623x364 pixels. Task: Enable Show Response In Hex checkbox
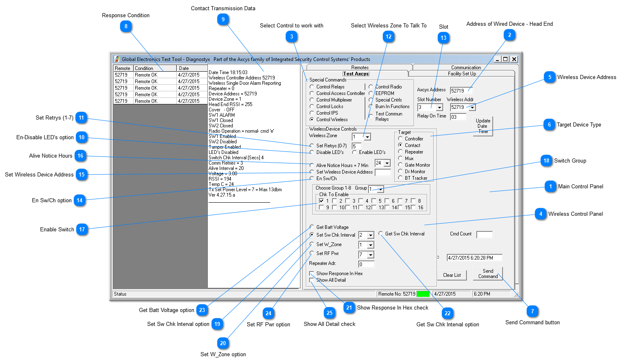pyautogui.click(x=312, y=274)
